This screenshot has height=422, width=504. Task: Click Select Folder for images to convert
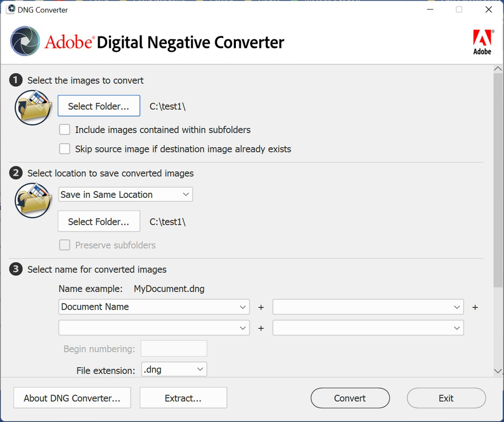99,105
